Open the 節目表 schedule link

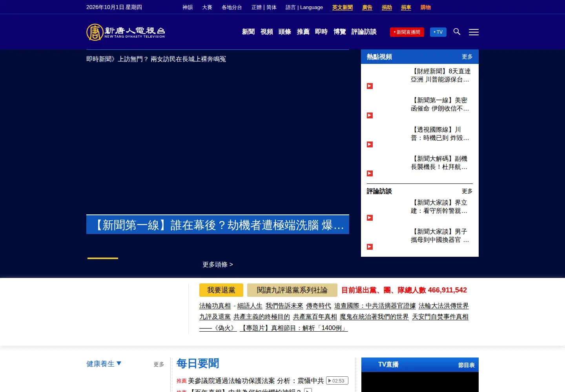click(x=467, y=365)
